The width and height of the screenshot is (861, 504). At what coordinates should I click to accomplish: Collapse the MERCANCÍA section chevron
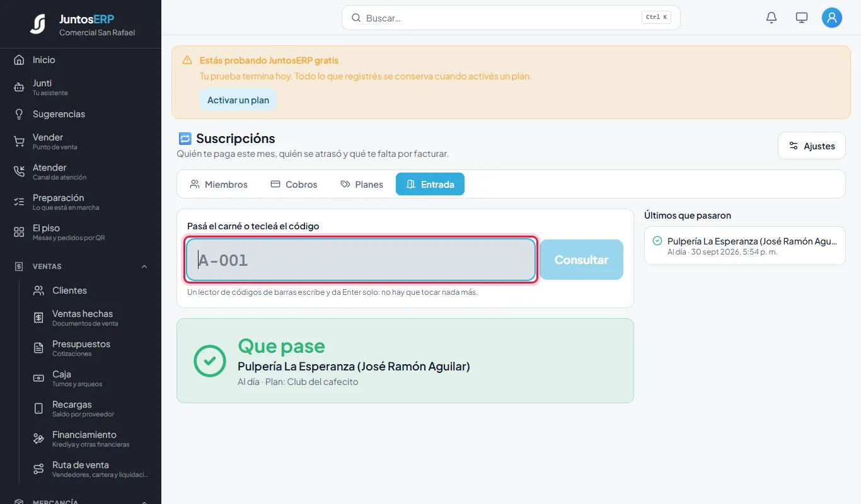pyautogui.click(x=144, y=501)
